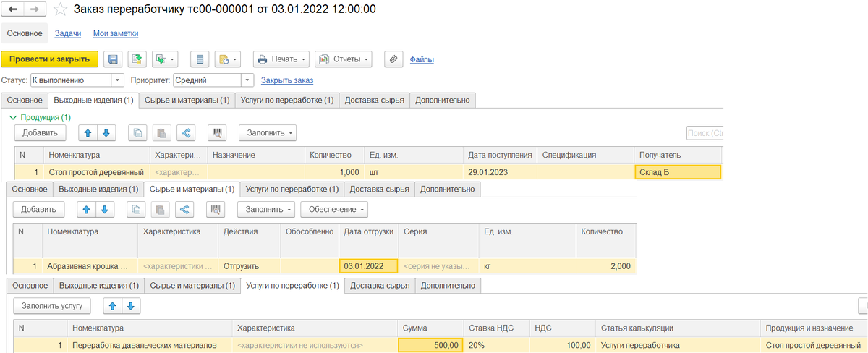Move row up in the Продукция section toolbar
Viewport: 868px width, 353px height.
88,133
